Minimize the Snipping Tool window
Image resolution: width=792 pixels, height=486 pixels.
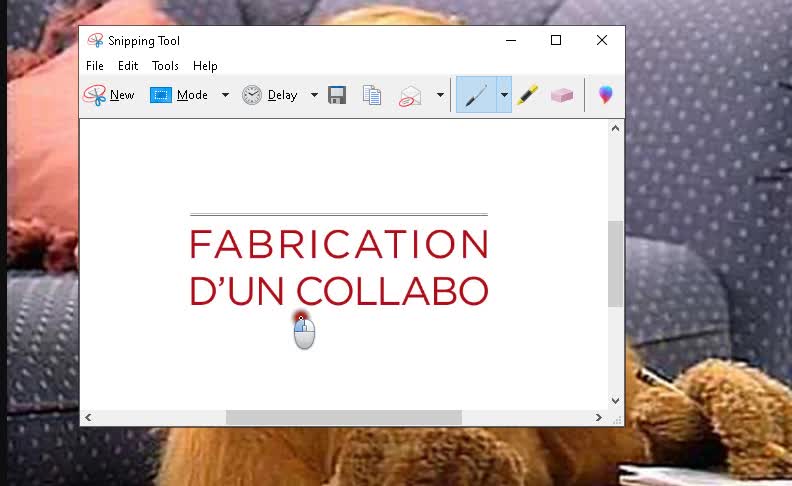511,40
